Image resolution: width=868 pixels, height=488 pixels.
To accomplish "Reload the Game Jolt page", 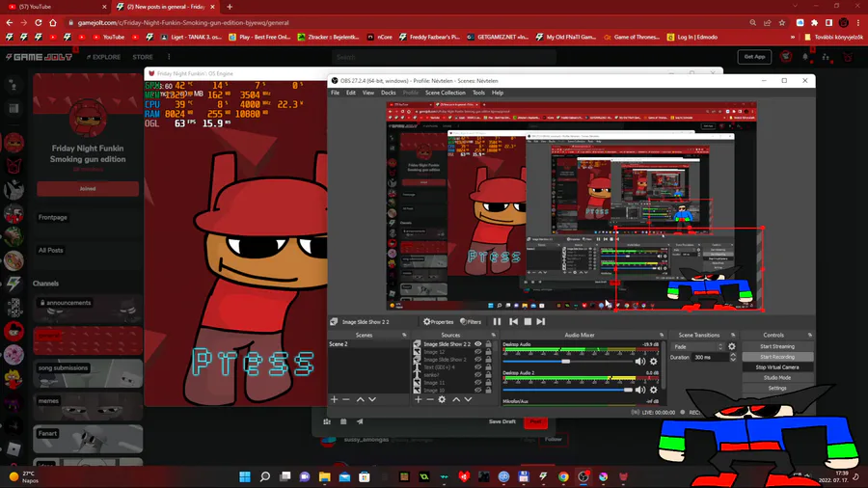I will (x=39, y=23).
